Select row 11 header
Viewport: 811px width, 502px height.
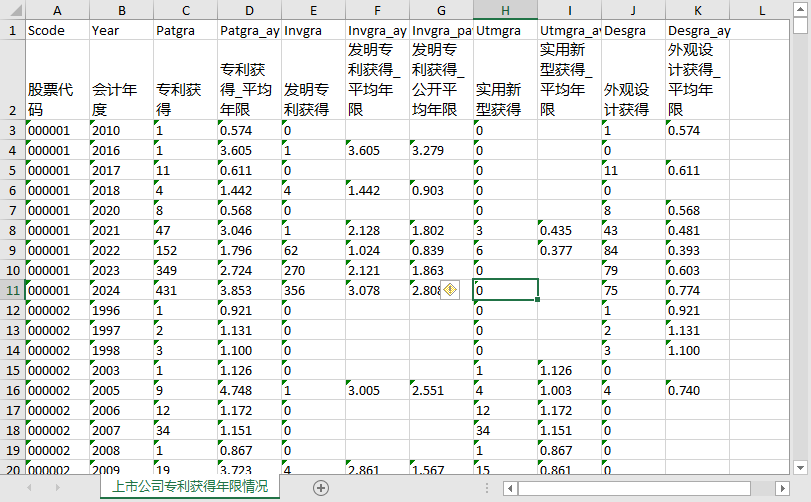12,290
